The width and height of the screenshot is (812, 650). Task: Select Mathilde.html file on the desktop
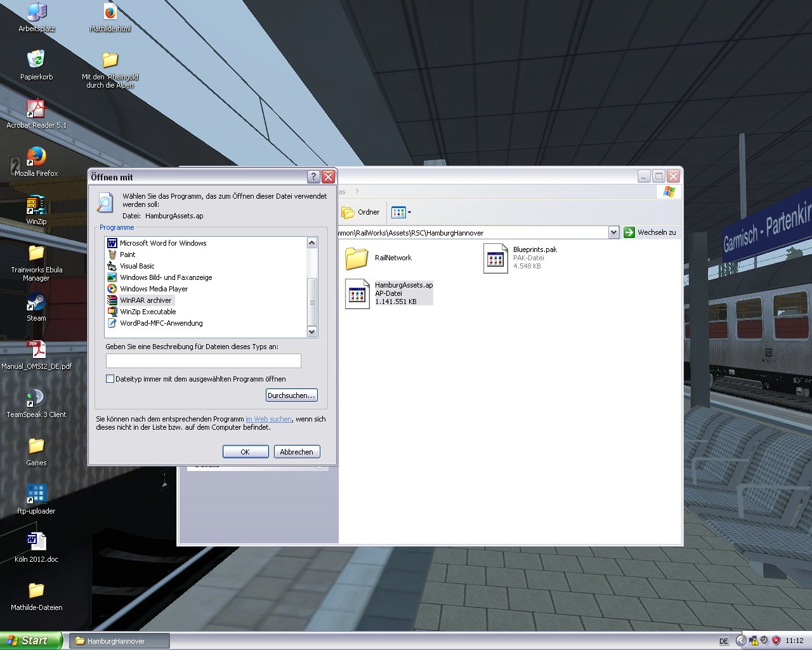pyautogui.click(x=110, y=18)
